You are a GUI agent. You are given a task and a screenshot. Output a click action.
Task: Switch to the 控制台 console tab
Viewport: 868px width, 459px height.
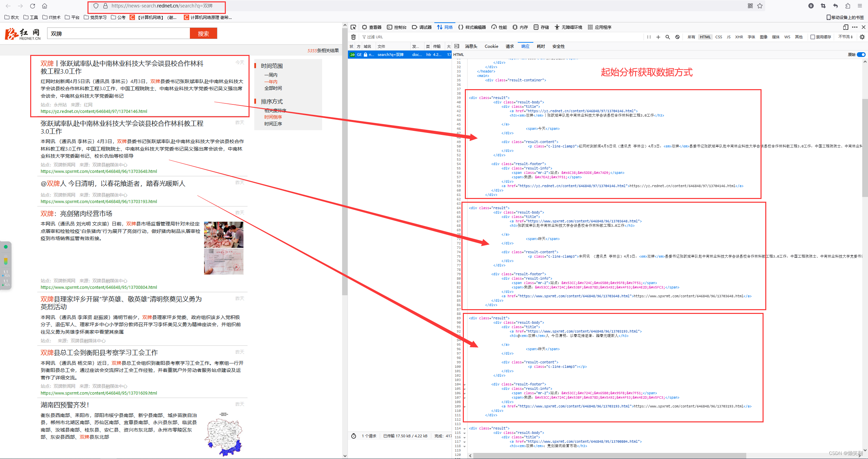[x=397, y=27]
